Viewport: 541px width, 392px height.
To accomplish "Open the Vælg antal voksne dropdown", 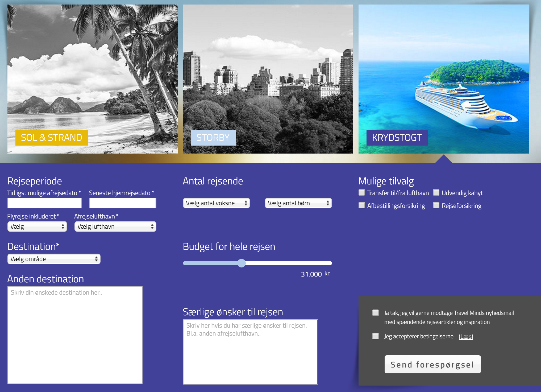I will [216, 203].
